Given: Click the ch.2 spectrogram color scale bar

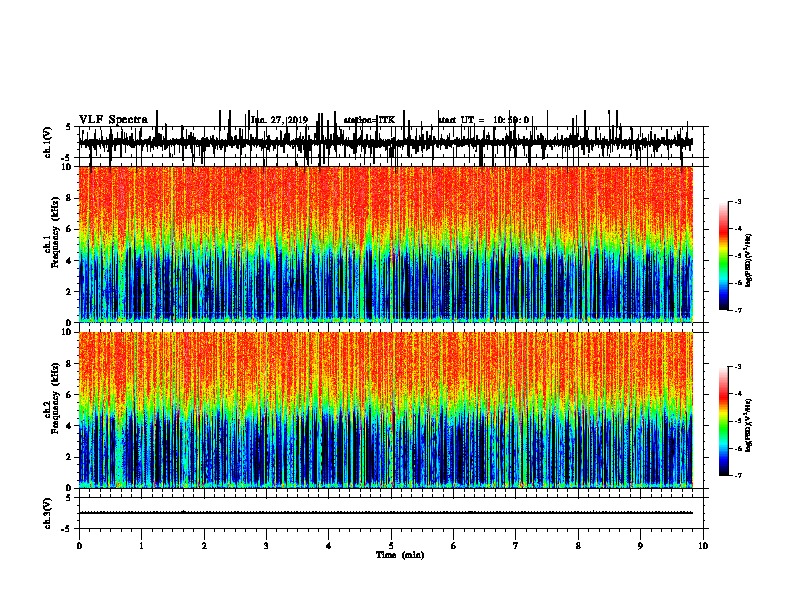Looking at the screenshot, I should coord(723,421).
